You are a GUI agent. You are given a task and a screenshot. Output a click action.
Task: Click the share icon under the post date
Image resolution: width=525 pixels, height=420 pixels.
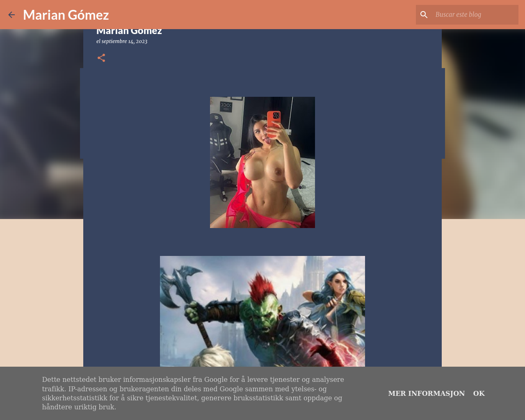pyautogui.click(x=101, y=58)
